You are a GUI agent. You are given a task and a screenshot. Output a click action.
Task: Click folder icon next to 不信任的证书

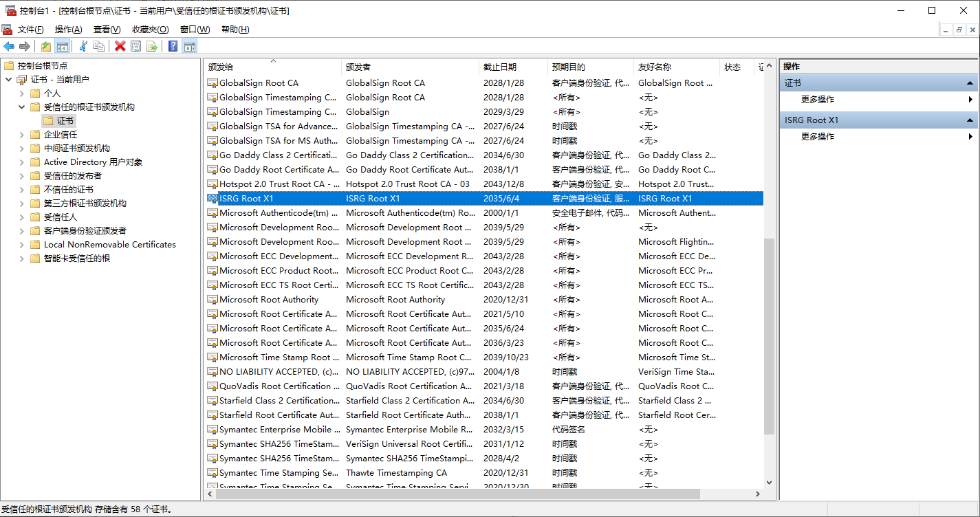[35, 189]
